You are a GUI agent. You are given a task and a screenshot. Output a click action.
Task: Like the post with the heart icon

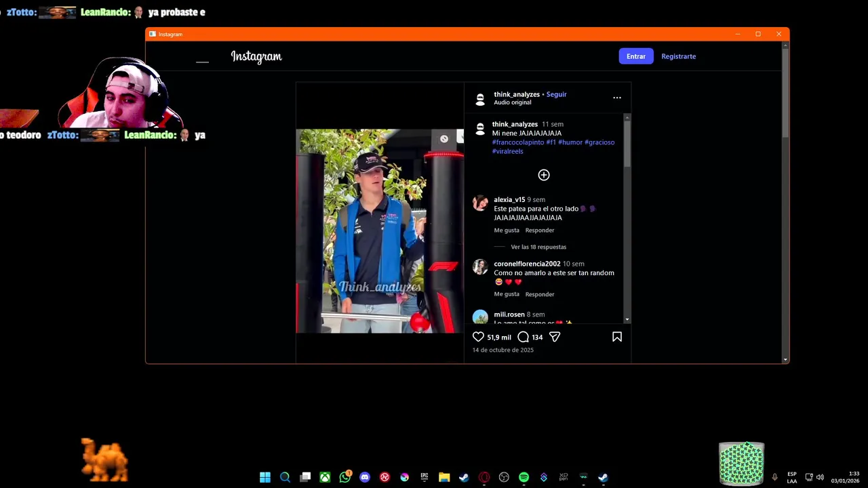tap(478, 337)
